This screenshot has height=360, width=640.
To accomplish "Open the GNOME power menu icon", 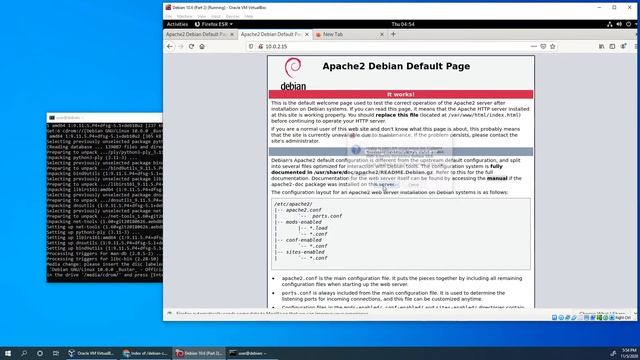I will pyautogui.click(x=629, y=24).
